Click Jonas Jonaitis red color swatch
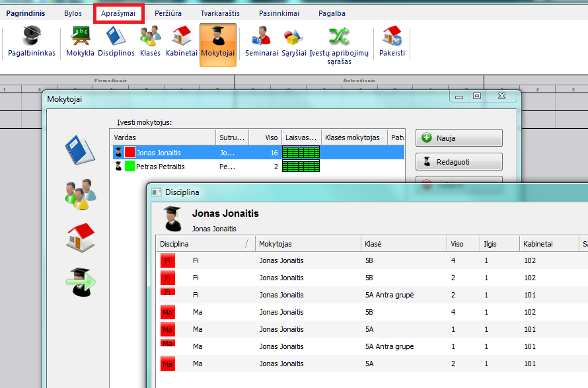The image size is (588, 388). pos(129,153)
